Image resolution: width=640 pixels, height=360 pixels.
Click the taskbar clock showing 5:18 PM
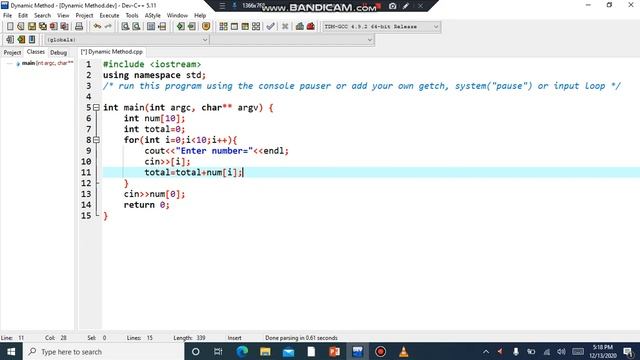coord(603,351)
